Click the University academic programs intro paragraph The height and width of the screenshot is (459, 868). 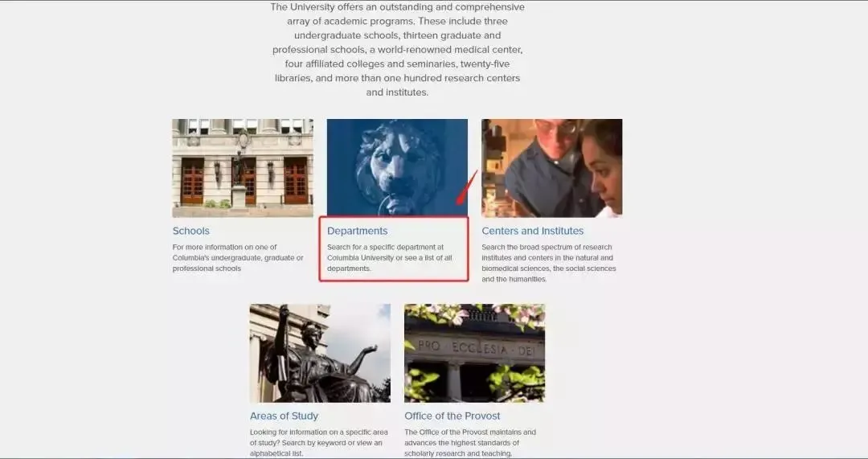397,50
